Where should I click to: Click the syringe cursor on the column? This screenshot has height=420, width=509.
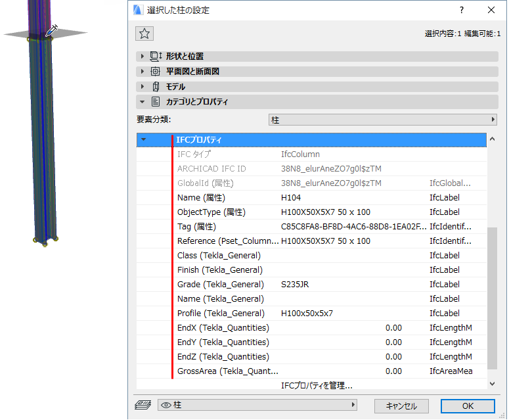51,30
